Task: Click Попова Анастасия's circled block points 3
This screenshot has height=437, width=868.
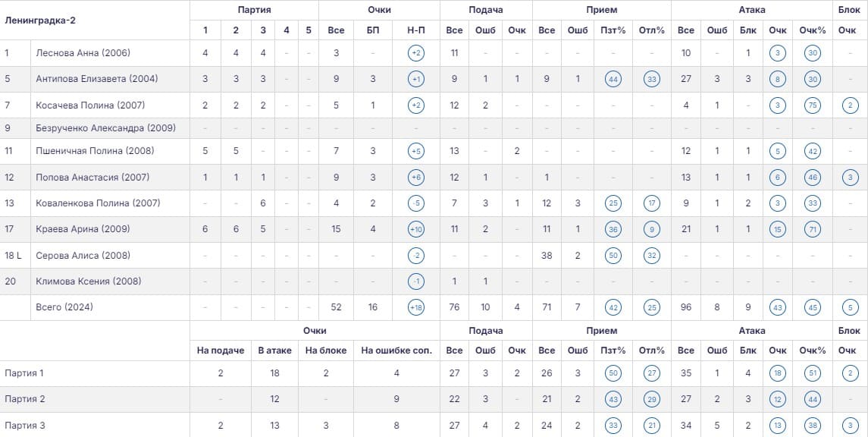Action: click(851, 178)
